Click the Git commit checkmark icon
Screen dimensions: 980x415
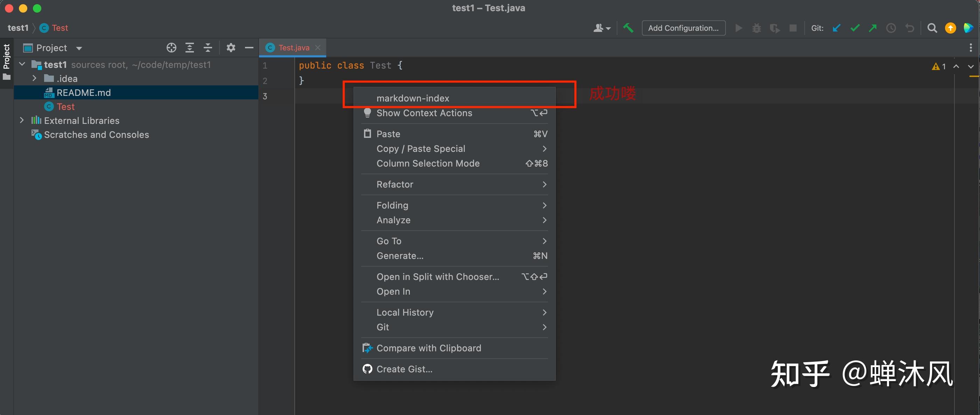(x=855, y=28)
